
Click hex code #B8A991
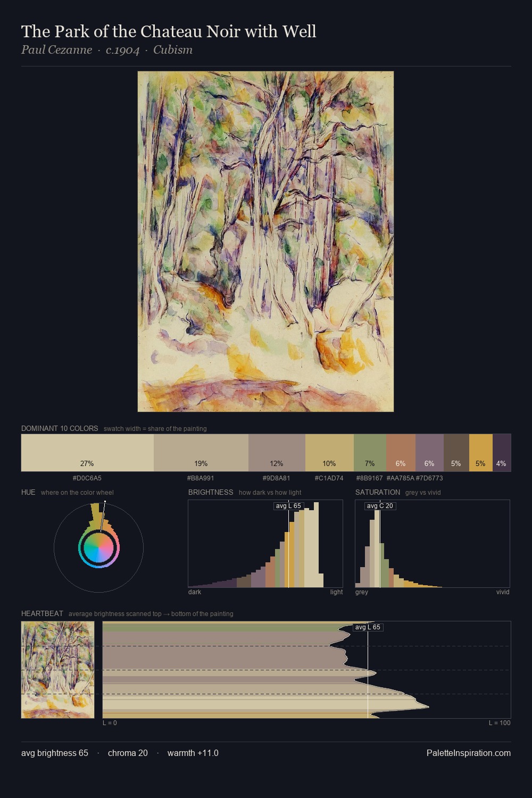pos(201,478)
